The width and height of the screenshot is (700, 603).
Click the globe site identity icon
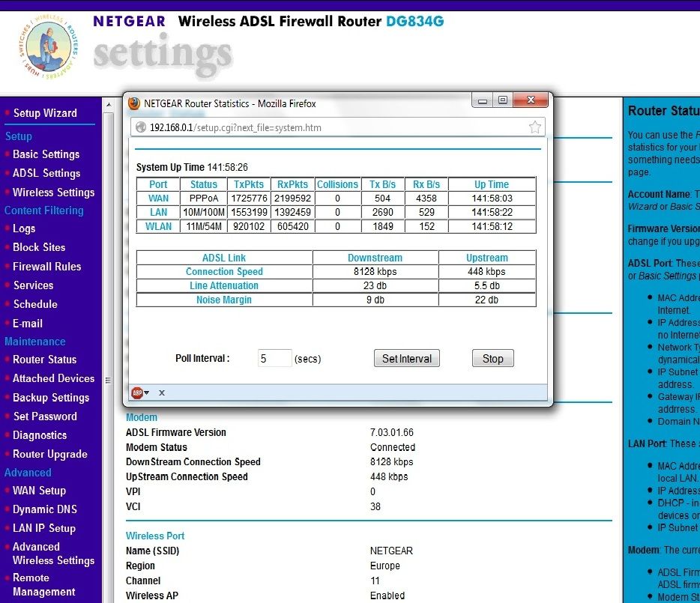tap(141, 127)
